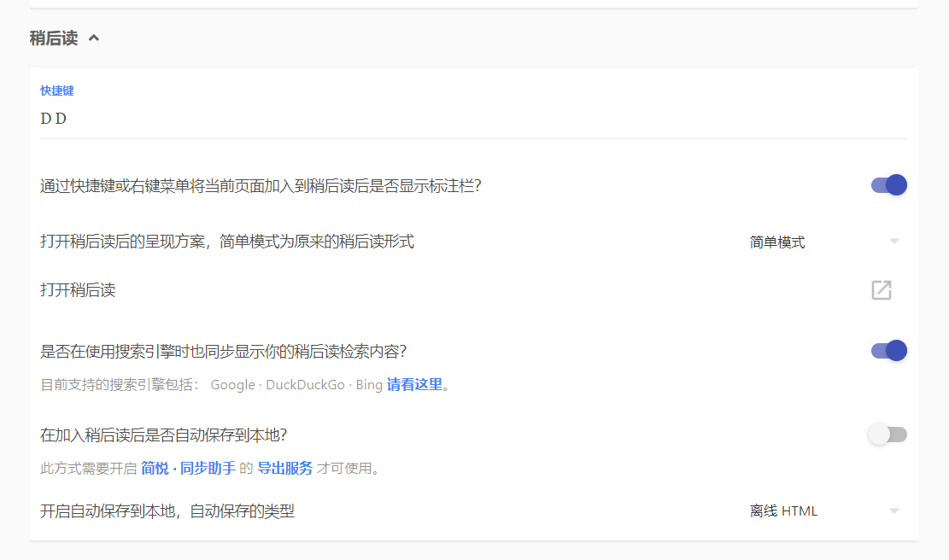The height and width of the screenshot is (560, 949).
Task: Click the 快捷键 field label
Action: [x=57, y=90]
